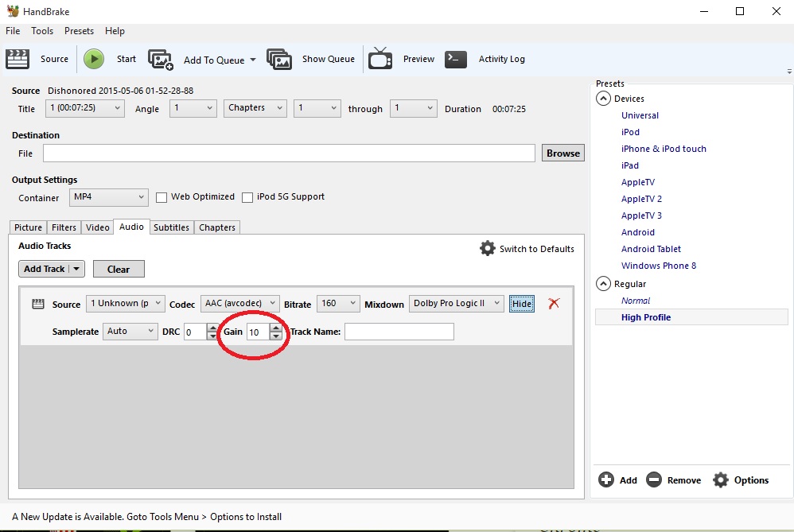Open the Add To Queue dropdown arrow
Viewport: 794px width, 532px height.
click(253, 60)
